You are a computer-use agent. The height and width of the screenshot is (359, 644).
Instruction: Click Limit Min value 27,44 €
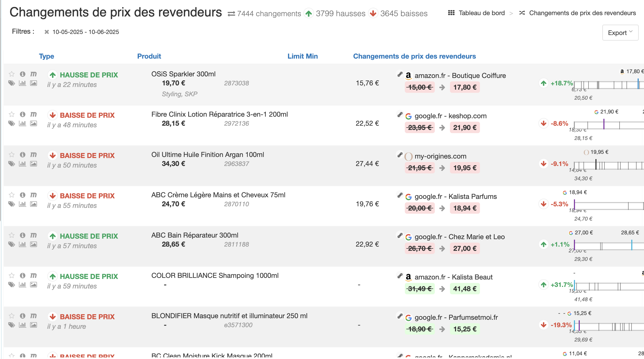[x=367, y=164]
